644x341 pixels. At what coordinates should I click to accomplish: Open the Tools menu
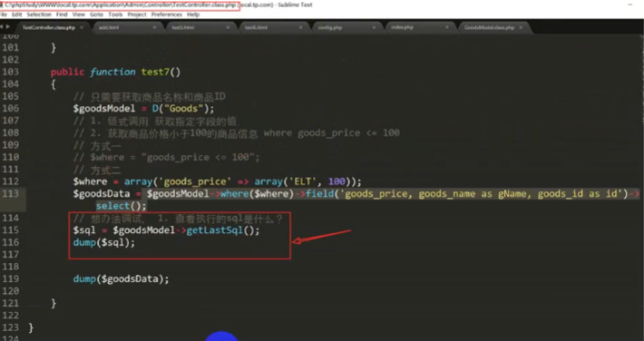115,15
